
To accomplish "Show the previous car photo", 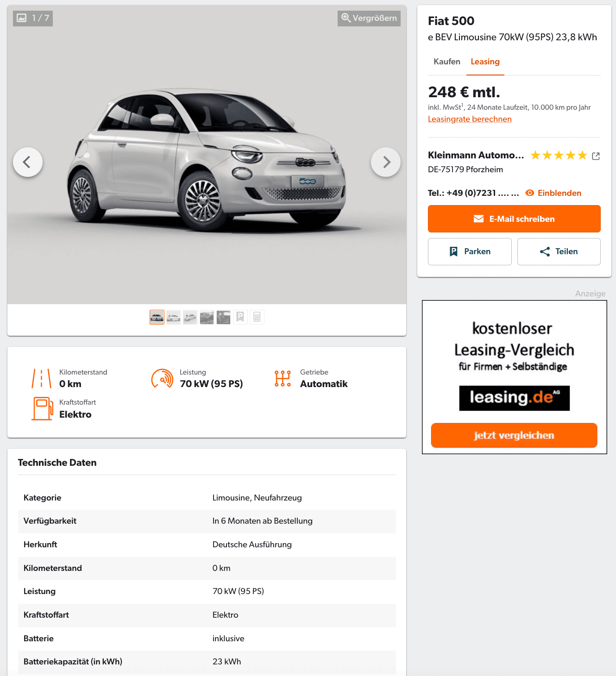I will click(x=28, y=162).
